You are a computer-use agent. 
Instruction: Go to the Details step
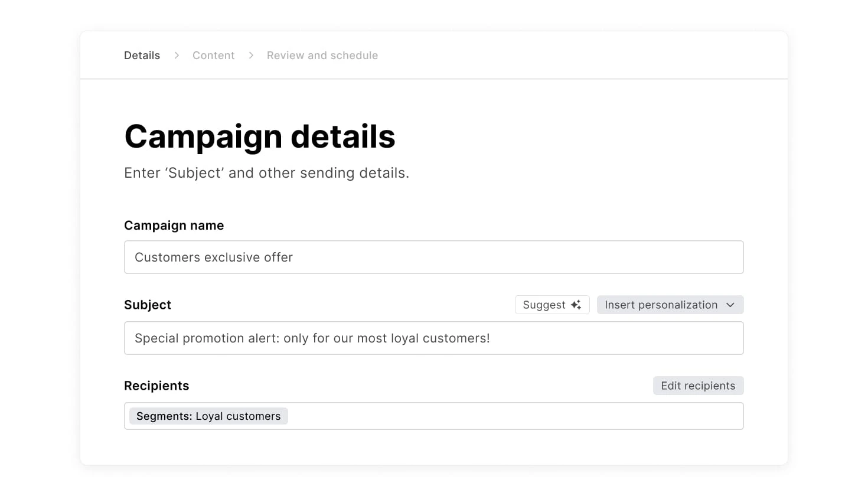point(142,56)
